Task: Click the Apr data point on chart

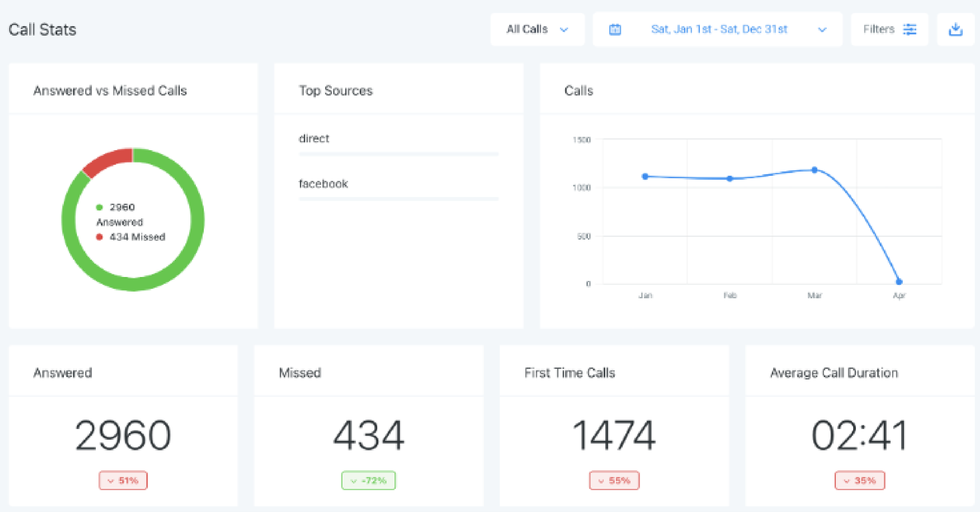Action: [899, 282]
